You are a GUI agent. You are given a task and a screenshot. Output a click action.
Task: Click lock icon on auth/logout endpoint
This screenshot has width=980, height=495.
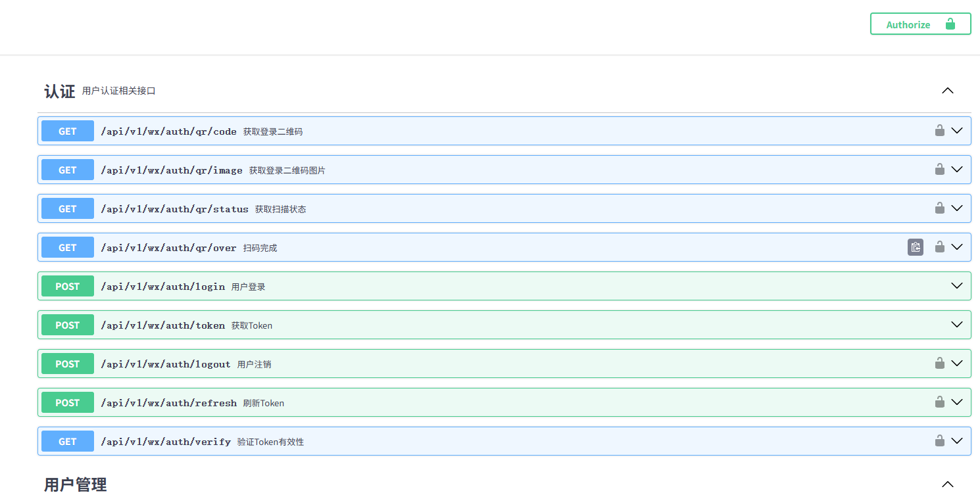click(x=940, y=363)
